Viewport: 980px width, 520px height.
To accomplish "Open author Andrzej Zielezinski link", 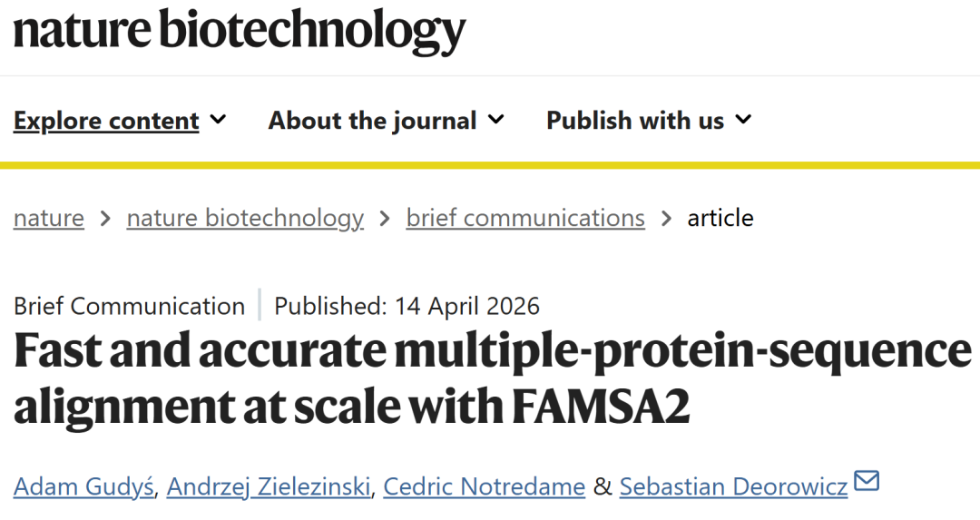I will 269,487.
